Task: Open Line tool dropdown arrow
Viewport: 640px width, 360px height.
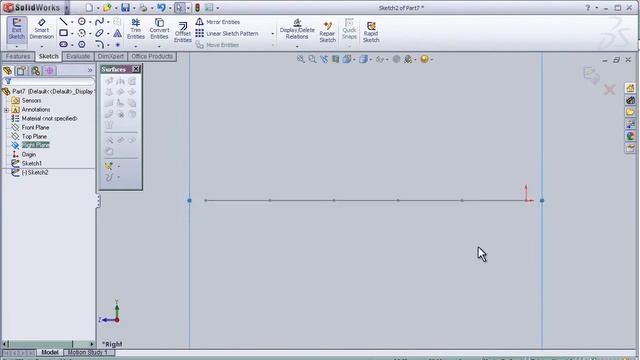Action: pos(72,22)
